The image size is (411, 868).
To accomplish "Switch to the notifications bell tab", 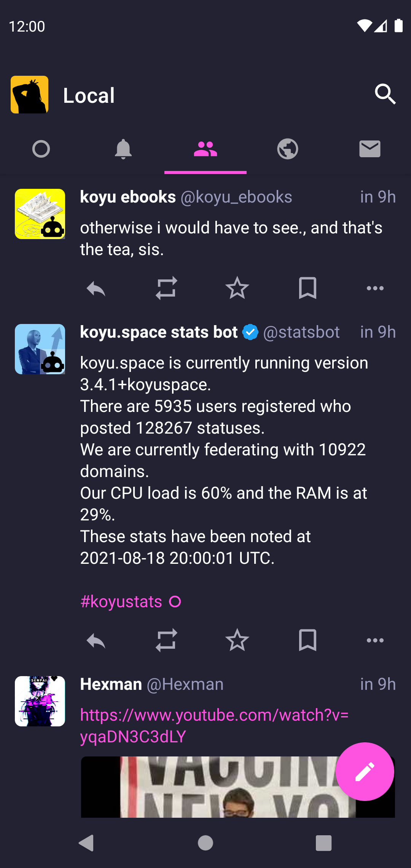I will coord(123,149).
